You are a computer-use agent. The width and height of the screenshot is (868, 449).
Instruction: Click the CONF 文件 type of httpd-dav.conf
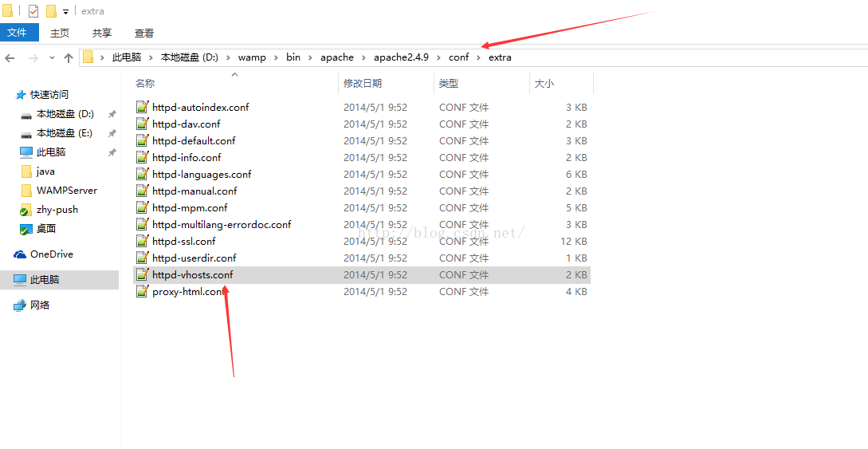tap(464, 124)
